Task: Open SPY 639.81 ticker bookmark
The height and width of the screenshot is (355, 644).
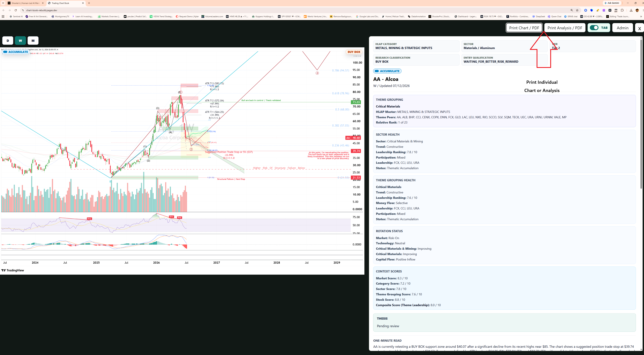Action: 289,17
